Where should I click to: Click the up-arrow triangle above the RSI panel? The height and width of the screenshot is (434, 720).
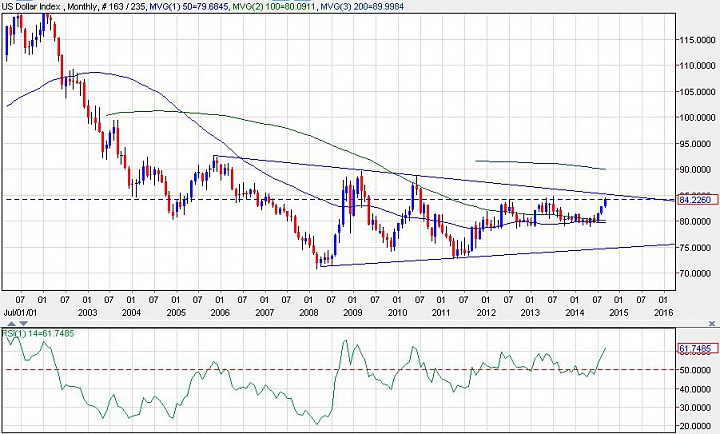(x=11, y=324)
